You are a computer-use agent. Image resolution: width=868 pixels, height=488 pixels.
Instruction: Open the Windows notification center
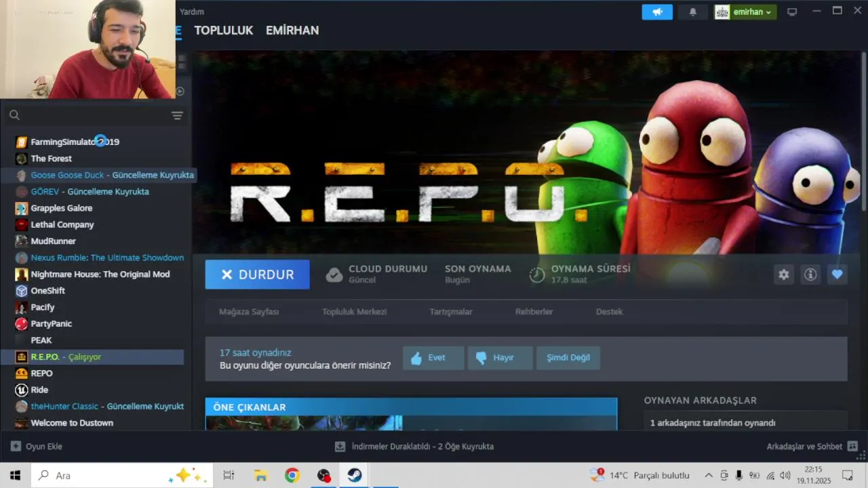[x=848, y=475]
